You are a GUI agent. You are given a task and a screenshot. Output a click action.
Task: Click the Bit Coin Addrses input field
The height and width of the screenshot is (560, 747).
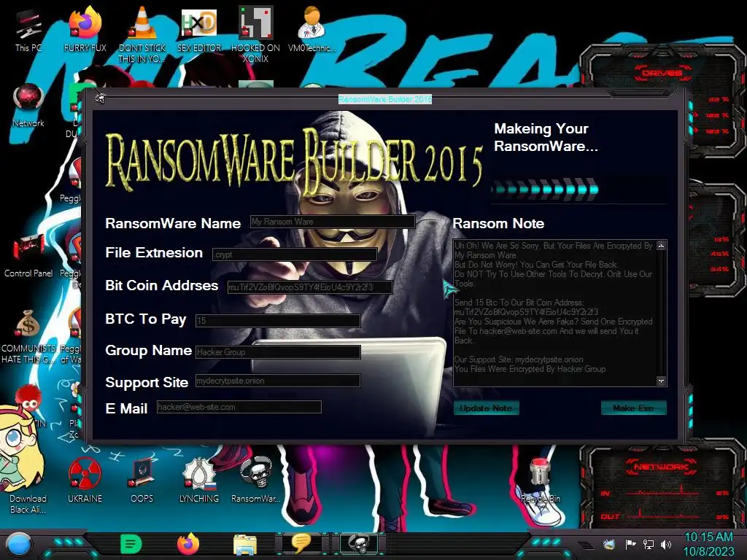coord(310,287)
